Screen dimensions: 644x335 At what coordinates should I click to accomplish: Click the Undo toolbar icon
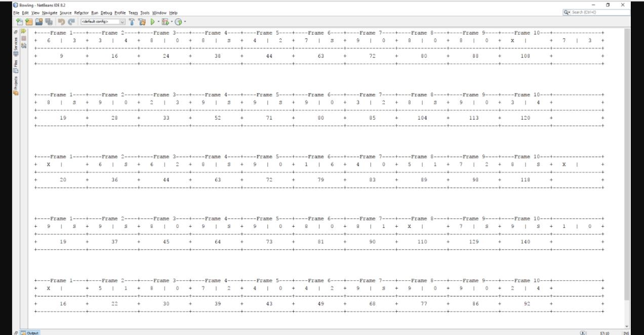coord(62,22)
